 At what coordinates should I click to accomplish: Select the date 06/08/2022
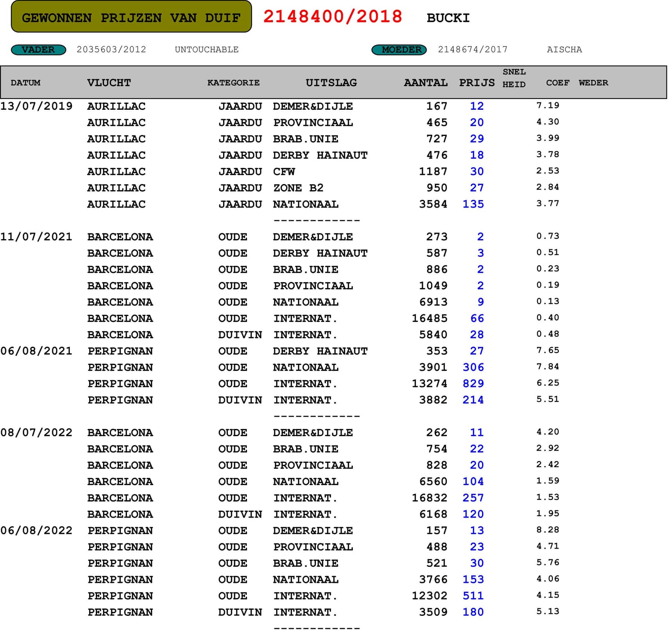[x=36, y=530]
